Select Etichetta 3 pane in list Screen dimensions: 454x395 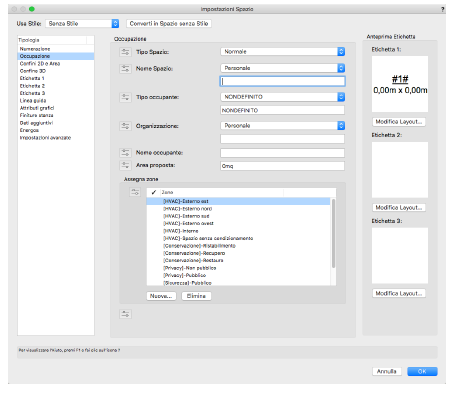click(56, 93)
